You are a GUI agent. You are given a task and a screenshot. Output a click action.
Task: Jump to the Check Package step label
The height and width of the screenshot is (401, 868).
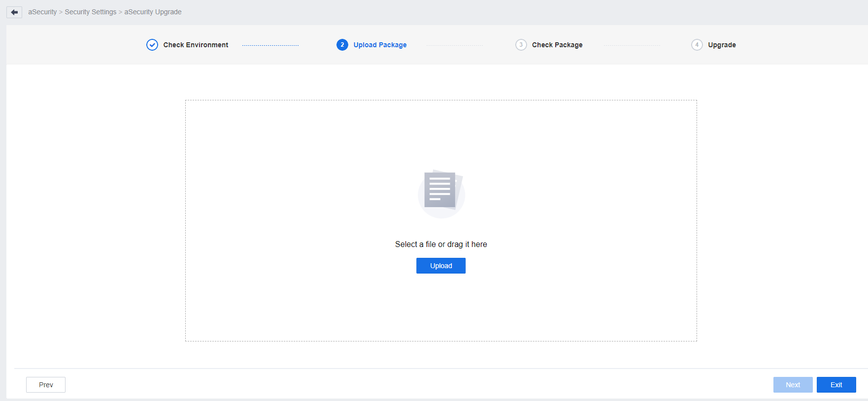pos(557,45)
